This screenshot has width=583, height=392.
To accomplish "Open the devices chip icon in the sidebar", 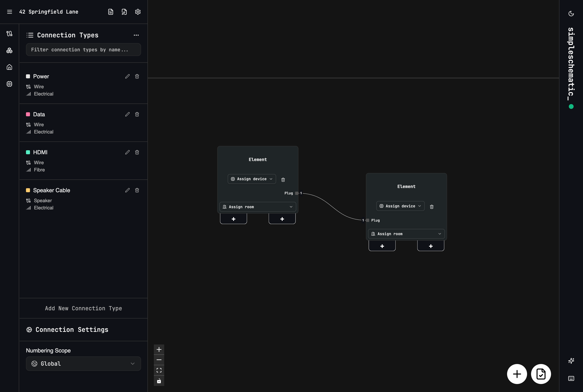I will [9, 84].
